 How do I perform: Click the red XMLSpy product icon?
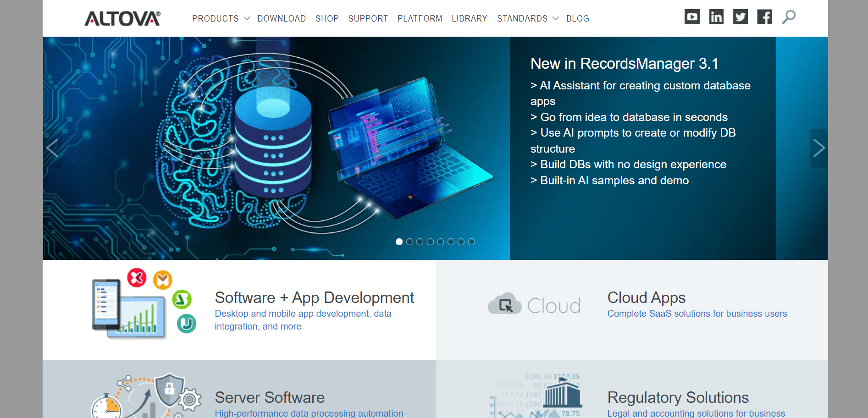click(137, 278)
